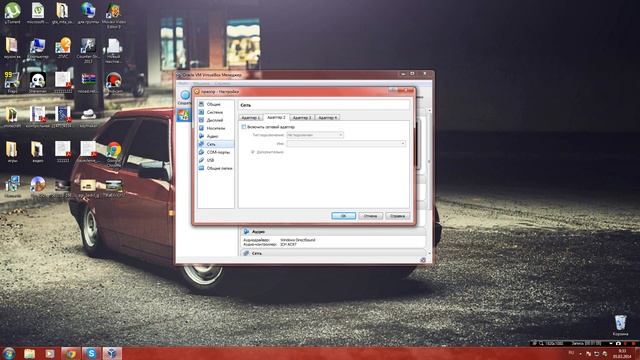This screenshot has height=360, width=640.
Task: Open the Общие папки settings category
Action: tap(216, 168)
